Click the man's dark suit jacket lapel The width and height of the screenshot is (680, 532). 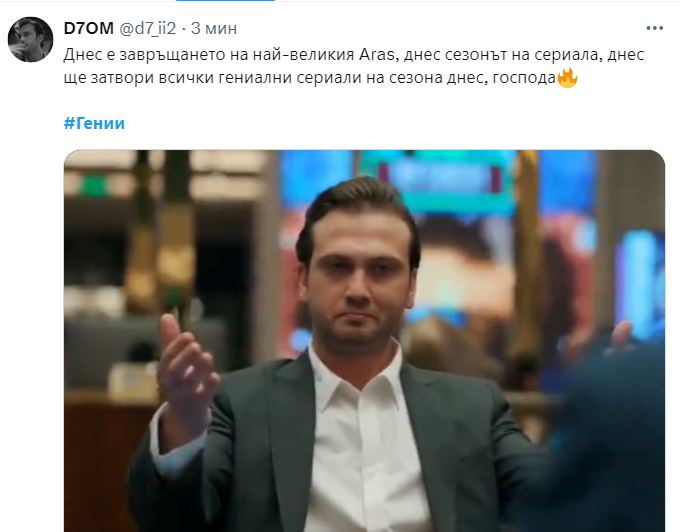click(282, 412)
